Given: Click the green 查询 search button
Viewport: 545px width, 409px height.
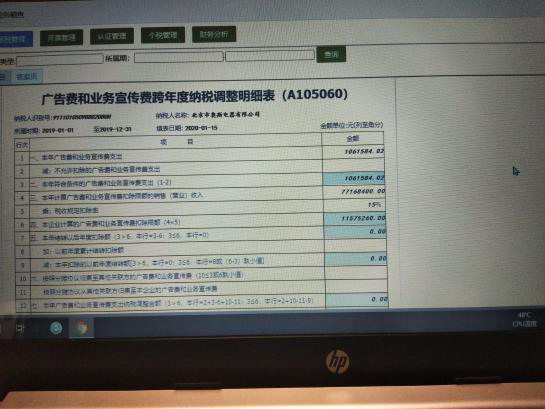Looking at the screenshot, I should tap(331, 55).
